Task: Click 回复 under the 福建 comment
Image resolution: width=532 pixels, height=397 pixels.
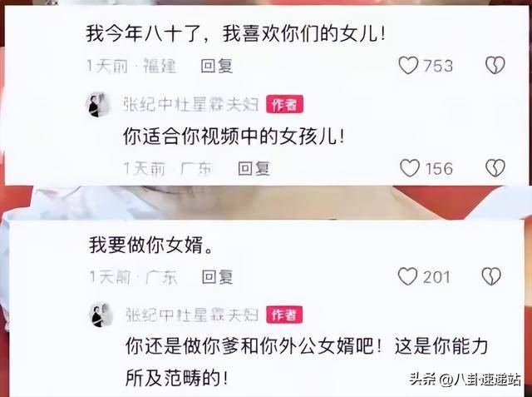Action: point(216,66)
